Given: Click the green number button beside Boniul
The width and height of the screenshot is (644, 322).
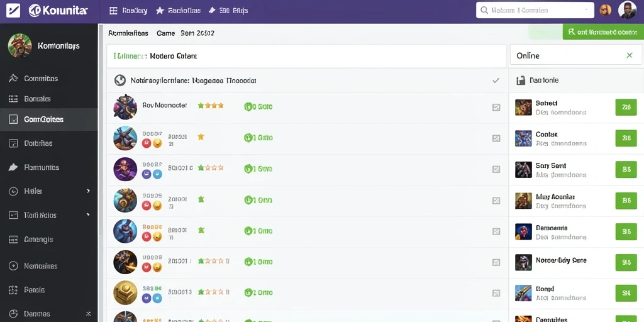Looking at the screenshot, I should [626, 293].
